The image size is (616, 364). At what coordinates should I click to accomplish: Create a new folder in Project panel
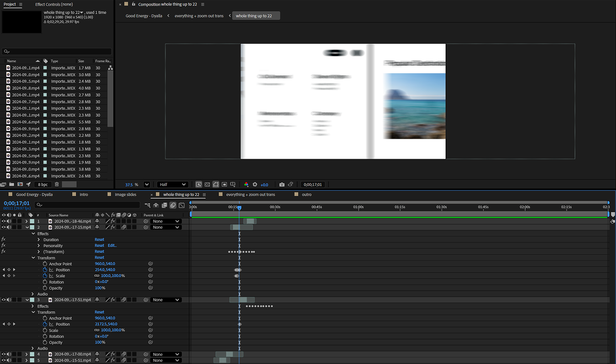click(12, 184)
